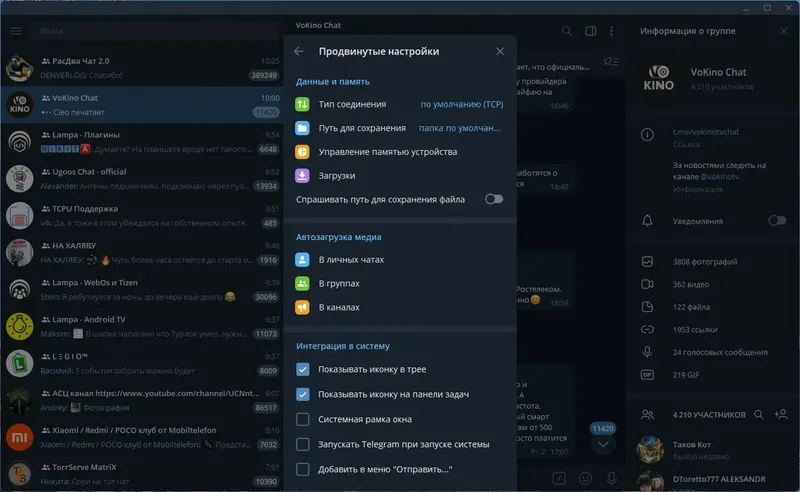Click the groups auto-download icon
Screen dimensions: 800x492
coord(302,283)
